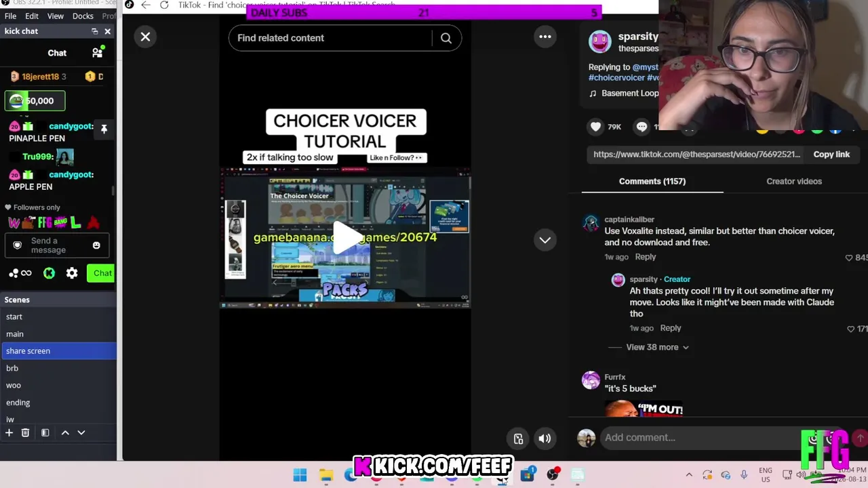Select the "ending" scene

(x=58, y=403)
